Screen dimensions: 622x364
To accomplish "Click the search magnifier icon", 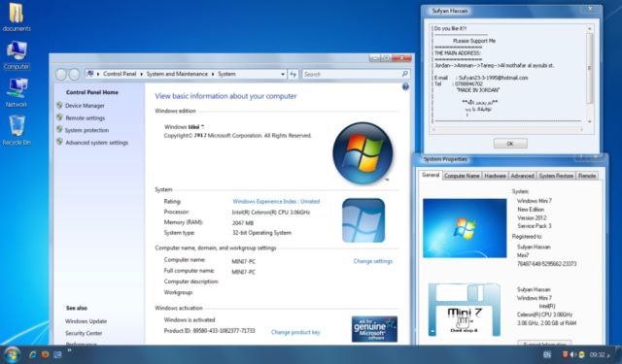I will coord(404,74).
